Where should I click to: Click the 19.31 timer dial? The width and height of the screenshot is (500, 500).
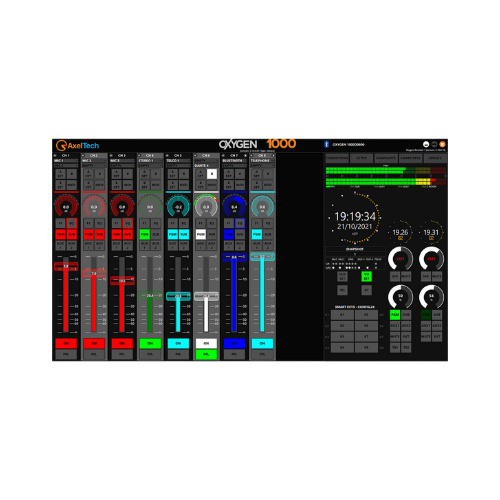point(431,232)
